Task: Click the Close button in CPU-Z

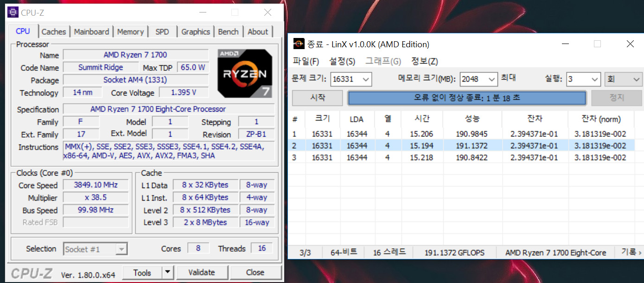Action: [255, 273]
